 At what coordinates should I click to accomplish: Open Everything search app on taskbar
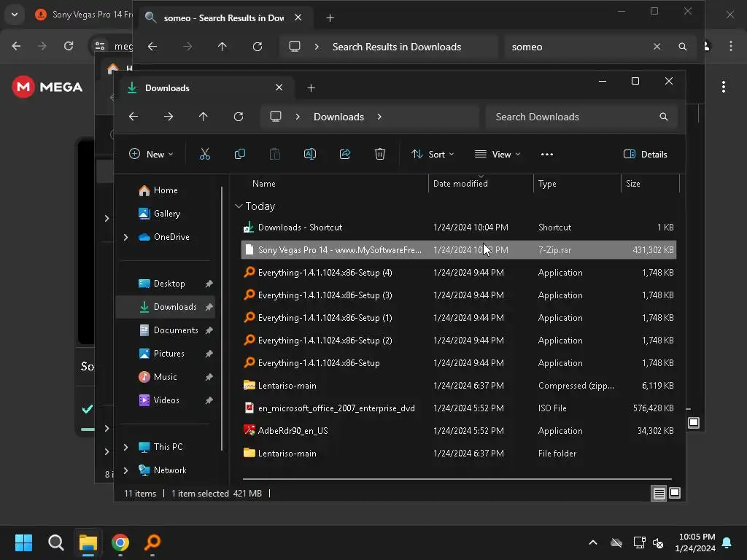pos(152,542)
